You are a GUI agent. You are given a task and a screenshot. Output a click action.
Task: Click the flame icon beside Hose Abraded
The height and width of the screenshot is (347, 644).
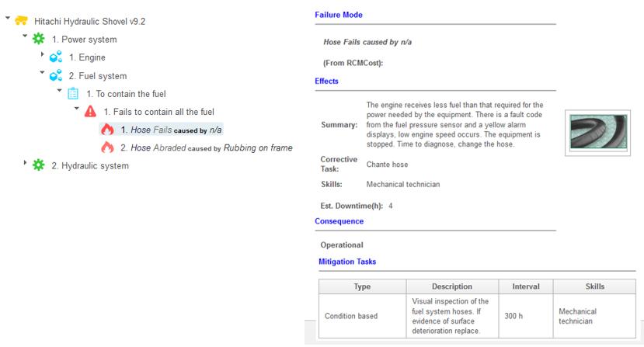(x=107, y=147)
